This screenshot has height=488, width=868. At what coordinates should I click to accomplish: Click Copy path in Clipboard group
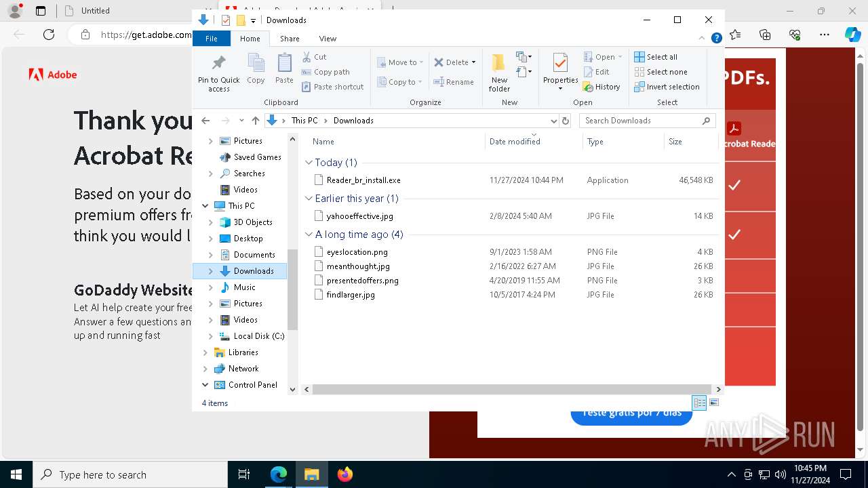pos(325,72)
